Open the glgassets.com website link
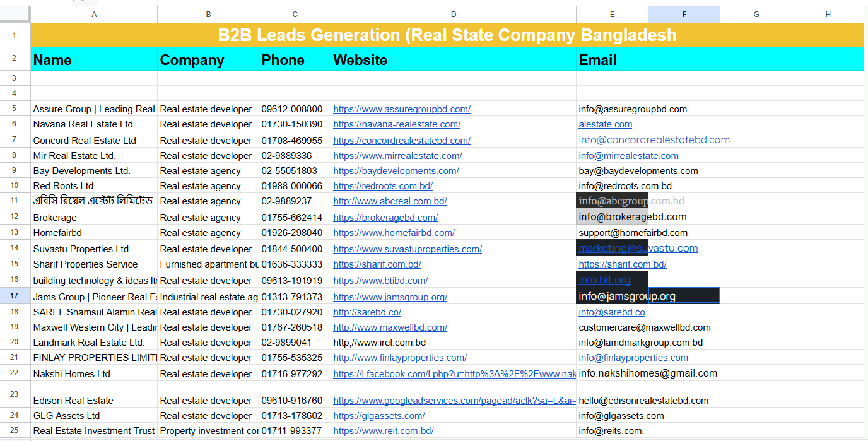868x441 pixels. coord(379,416)
